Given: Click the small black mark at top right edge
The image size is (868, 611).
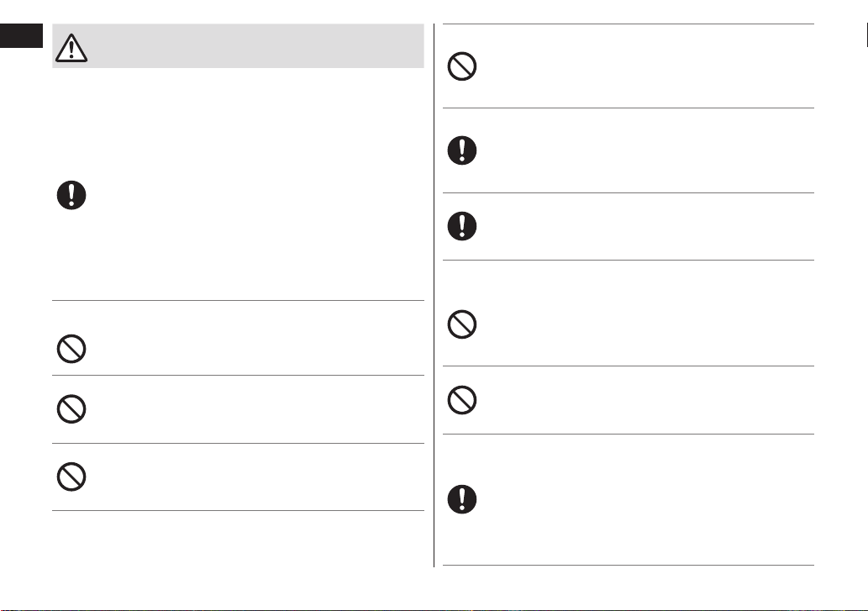Looking at the screenshot, I should coord(866,35).
